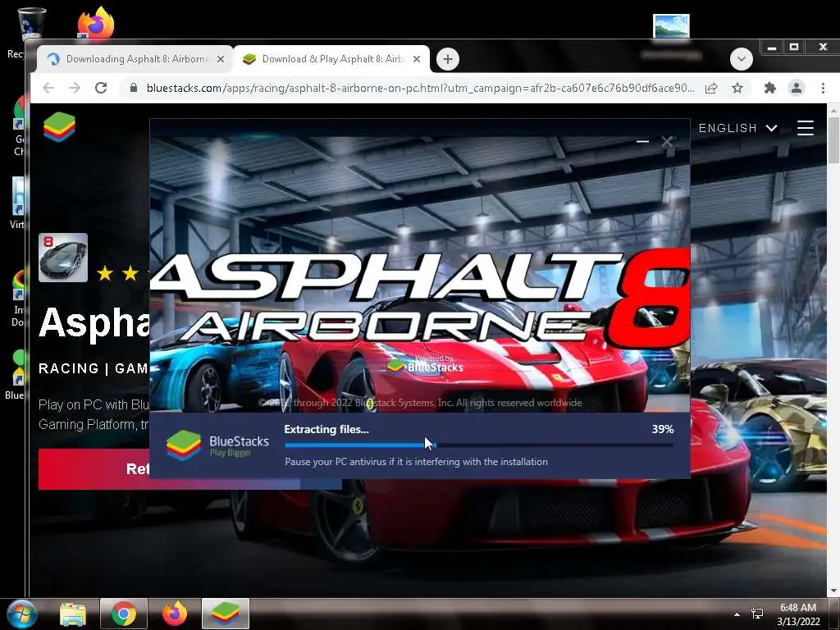Viewport: 840px width, 630px height.
Task: Click the Extracting files status text
Action: click(326, 429)
